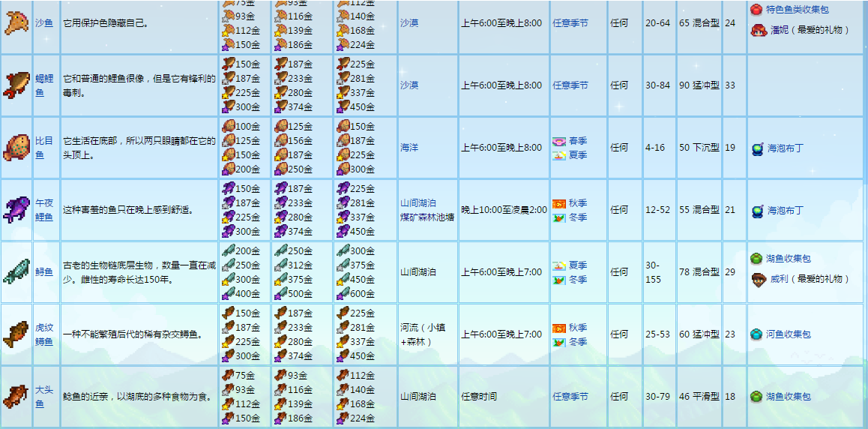Click the winter season icon in 虎纹鳟鱼 row
Viewport: 868px width, 429px height.
[559, 341]
